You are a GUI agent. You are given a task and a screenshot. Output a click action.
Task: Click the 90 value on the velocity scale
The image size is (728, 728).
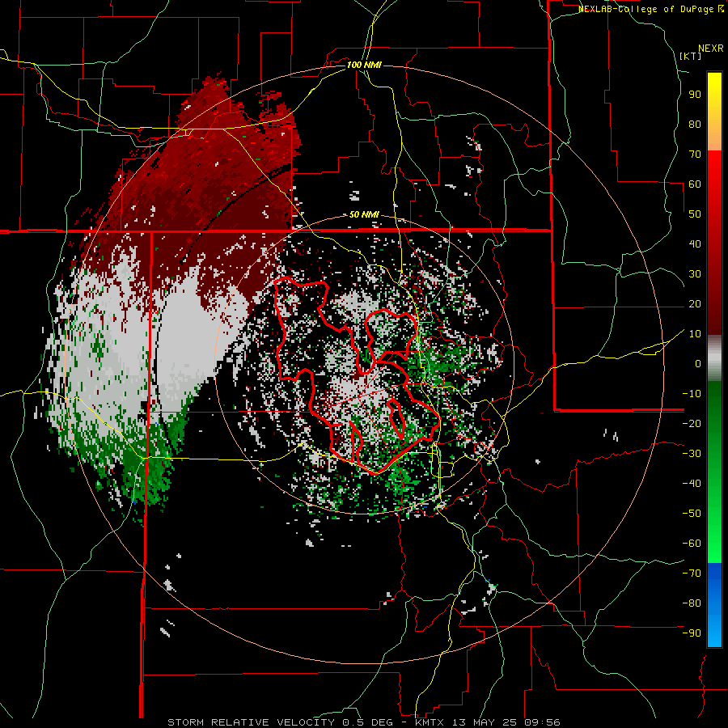(x=695, y=95)
